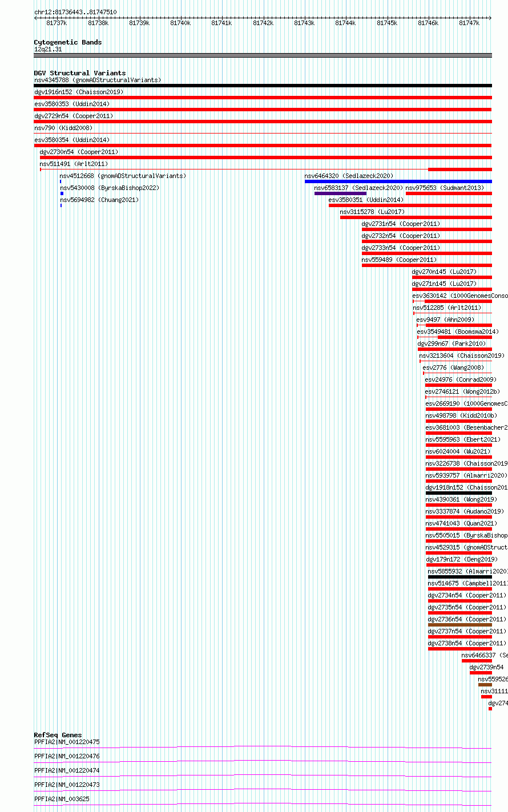Select dgv2739n54 variant label
The width and height of the screenshot is (508, 812).
pos(487,667)
